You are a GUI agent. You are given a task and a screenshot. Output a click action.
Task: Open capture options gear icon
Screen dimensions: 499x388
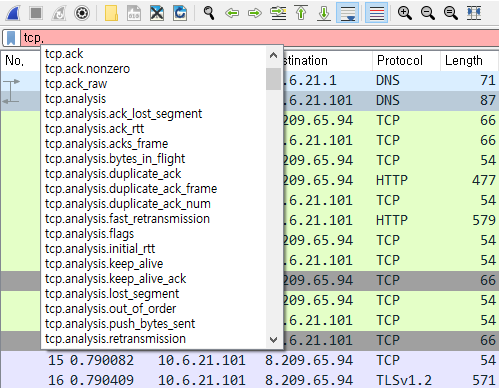click(82, 13)
